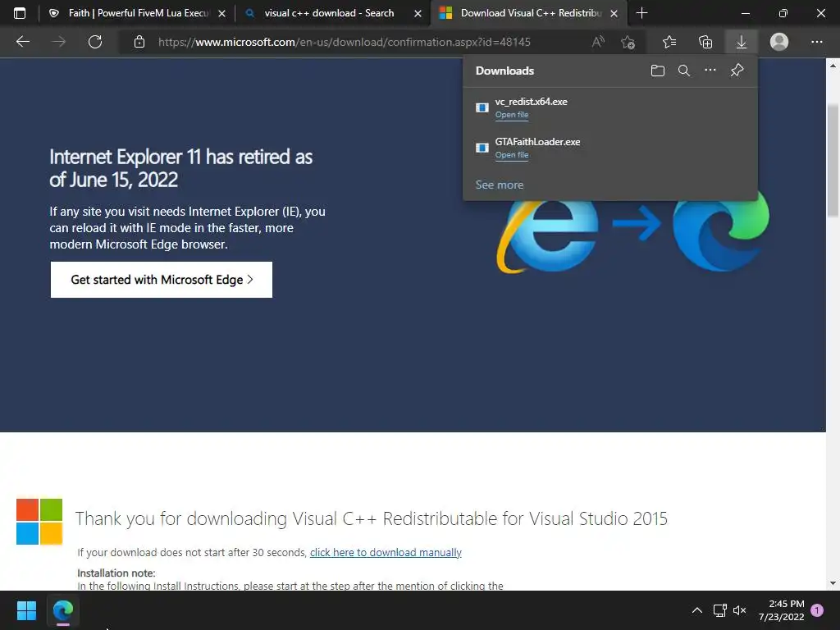The height and width of the screenshot is (630, 840).
Task: Open a new browser tab
Action: [x=641, y=13]
